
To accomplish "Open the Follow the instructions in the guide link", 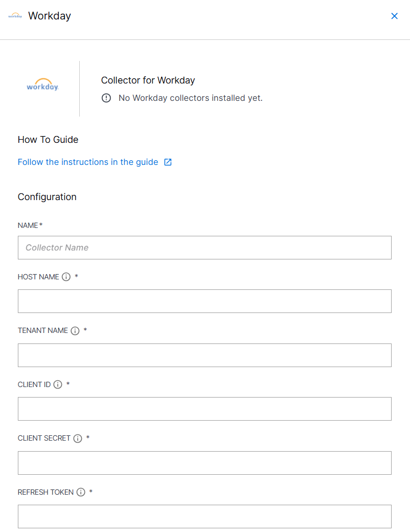I will 88,162.
